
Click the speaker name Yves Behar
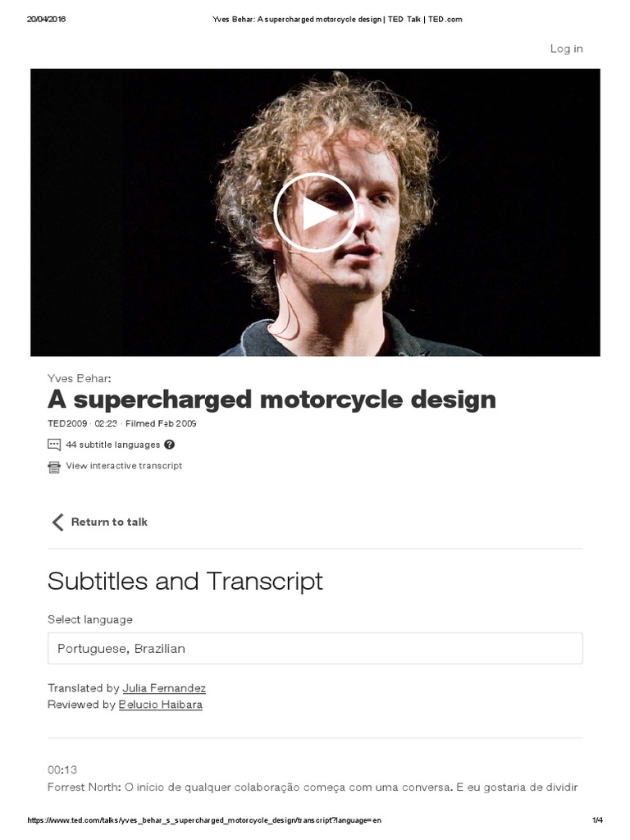click(x=79, y=378)
